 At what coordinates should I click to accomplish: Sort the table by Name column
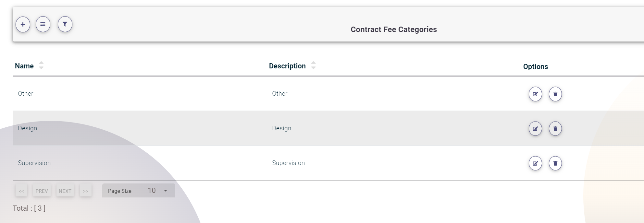click(41, 65)
